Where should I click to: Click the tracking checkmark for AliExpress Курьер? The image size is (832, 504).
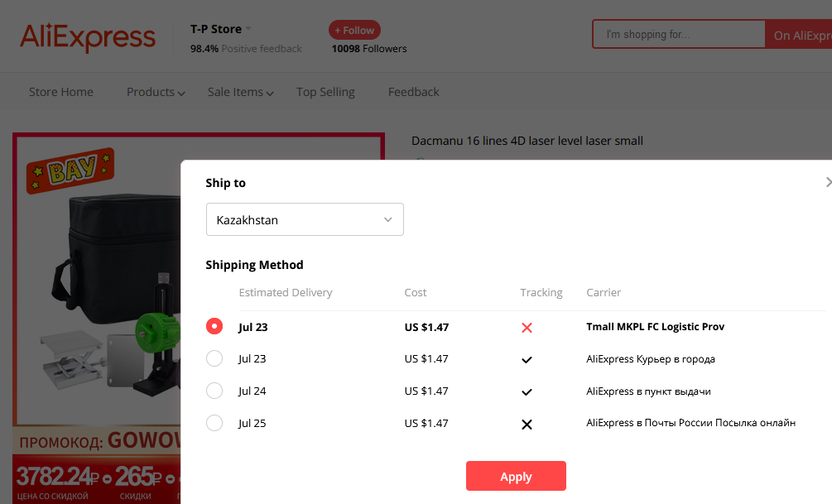[527, 360]
